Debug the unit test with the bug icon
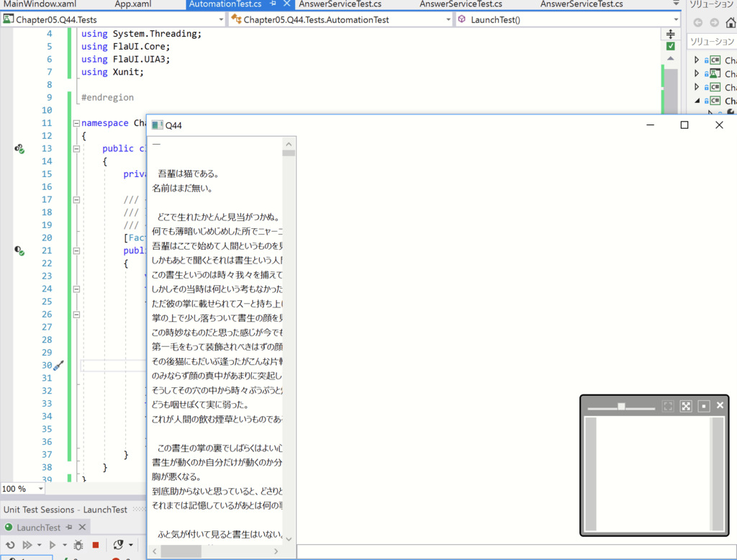Image resolution: width=737 pixels, height=560 pixels. 78,545
